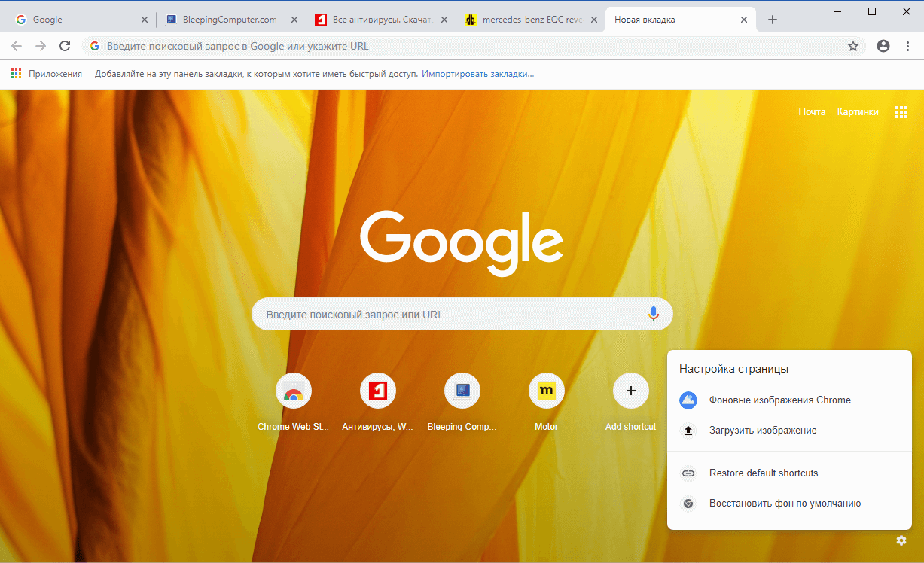Open a new tab with the plus button

(x=773, y=20)
